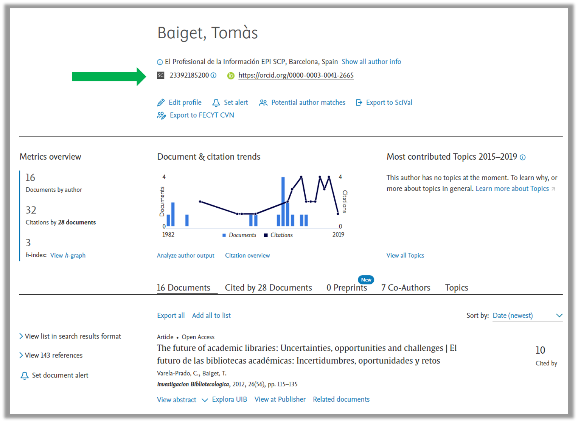The width and height of the screenshot is (578, 422).
Task: Click the bell icon for Set alert
Action: pyautogui.click(x=216, y=103)
